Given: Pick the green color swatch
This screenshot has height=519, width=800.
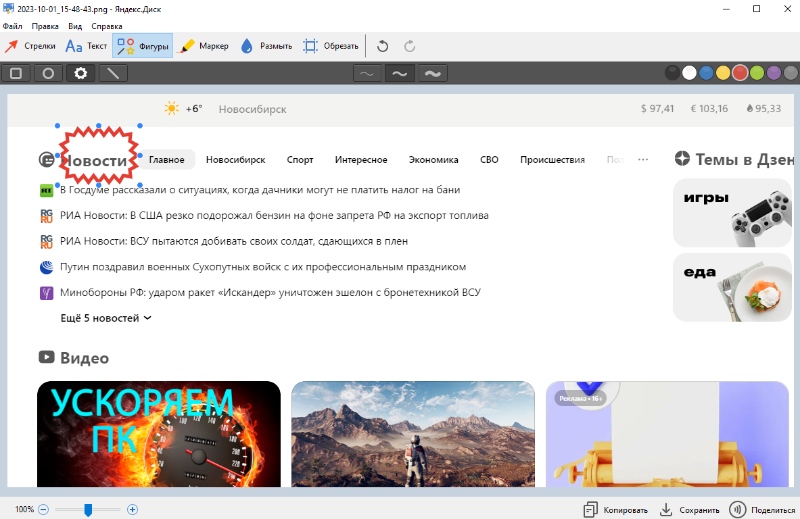Looking at the screenshot, I should coord(757,73).
